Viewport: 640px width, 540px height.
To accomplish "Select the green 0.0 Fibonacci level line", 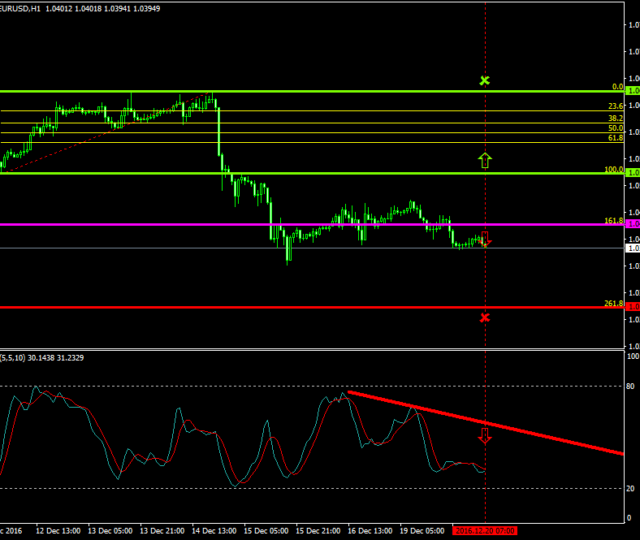I will pyautogui.click(x=300, y=91).
